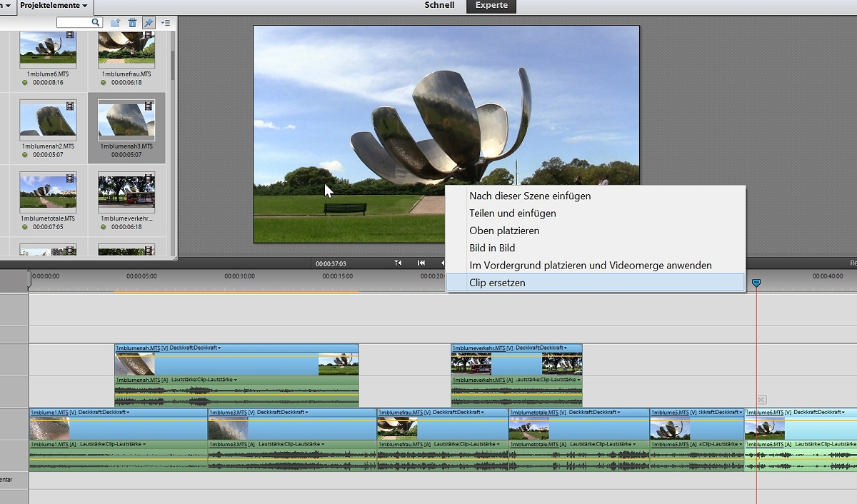Select 1mblumeverkehr.MTS thumbnail in project panel
This screenshot has height=504, width=857.
click(x=126, y=191)
